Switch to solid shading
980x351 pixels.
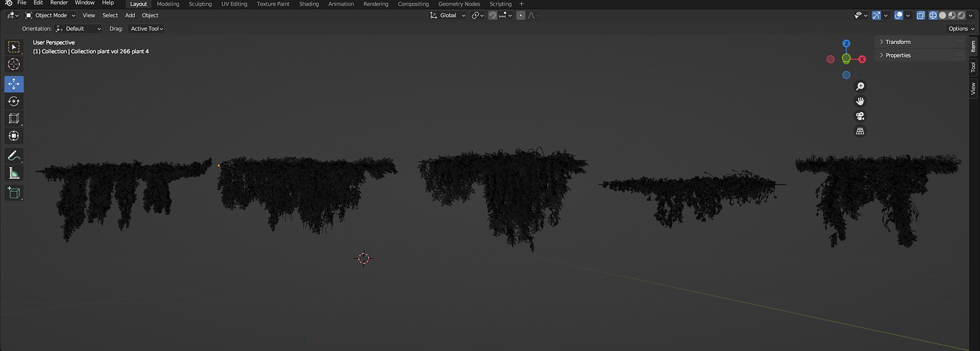coord(943,15)
